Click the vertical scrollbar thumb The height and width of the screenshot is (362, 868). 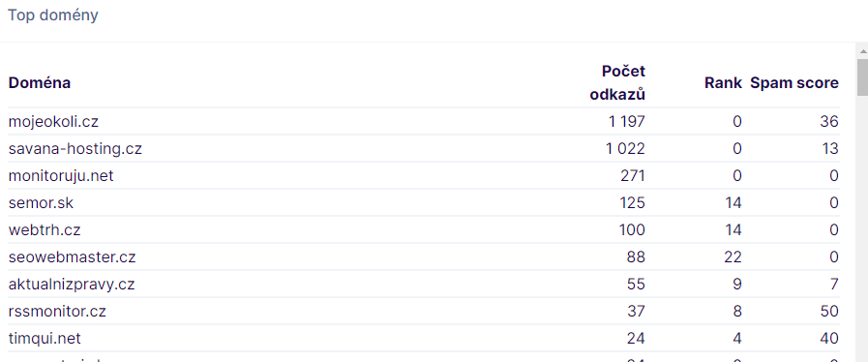click(x=862, y=78)
